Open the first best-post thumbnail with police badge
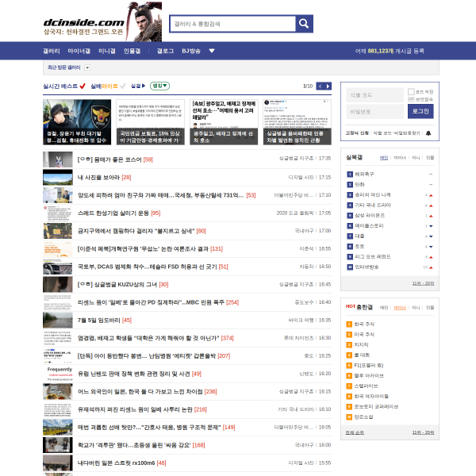The width and height of the screenshot is (476, 476). point(77,122)
